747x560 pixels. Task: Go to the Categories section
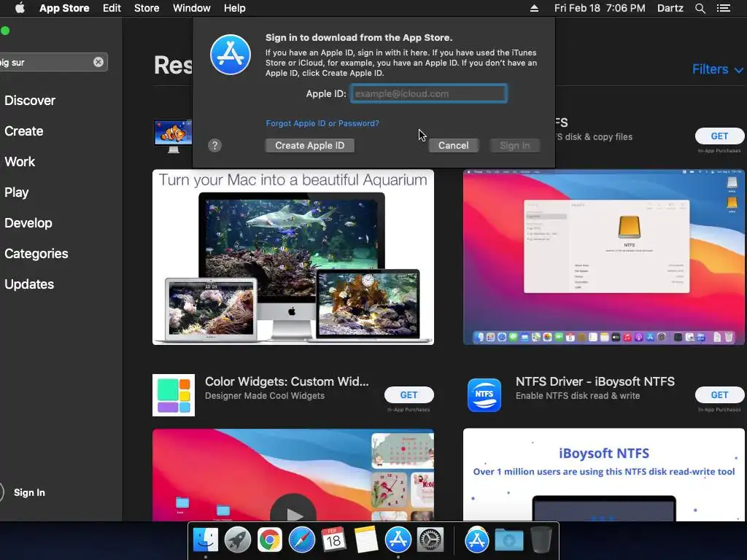(x=36, y=253)
